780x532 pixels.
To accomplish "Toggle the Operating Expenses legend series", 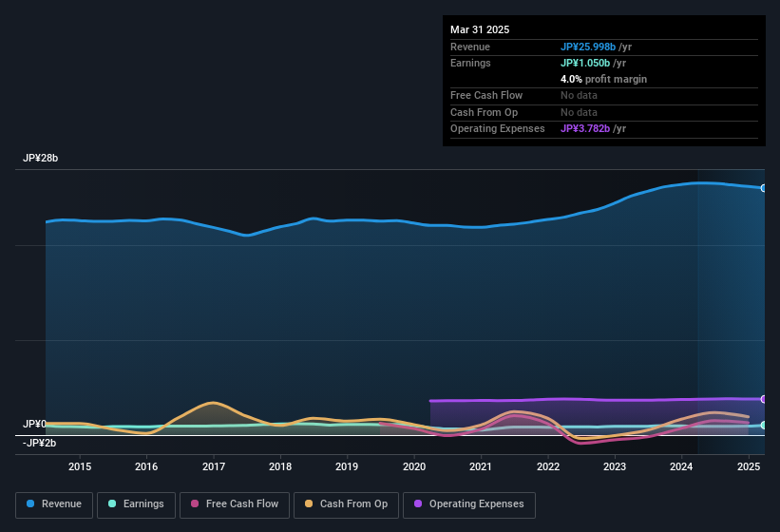I will pyautogui.click(x=469, y=504).
